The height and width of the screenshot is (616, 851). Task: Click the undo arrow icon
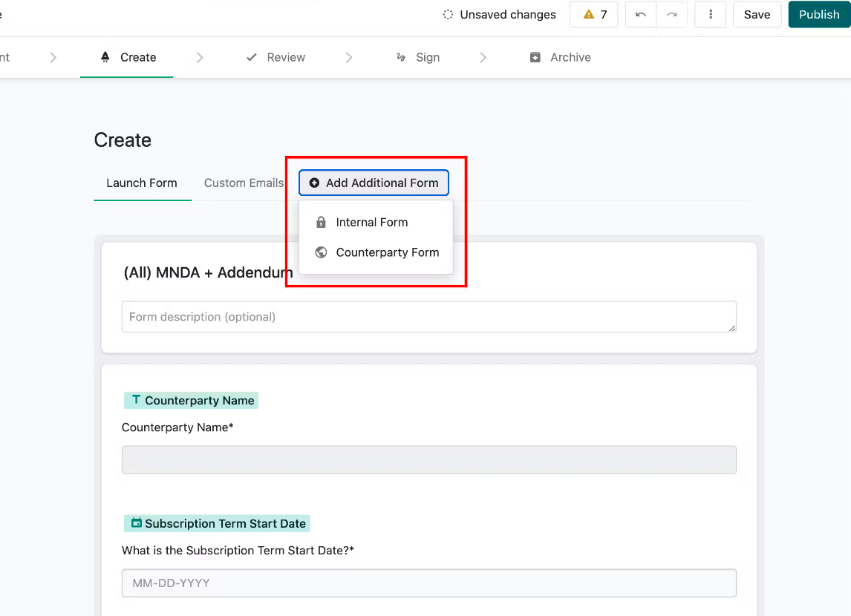pyautogui.click(x=641, y=15)
